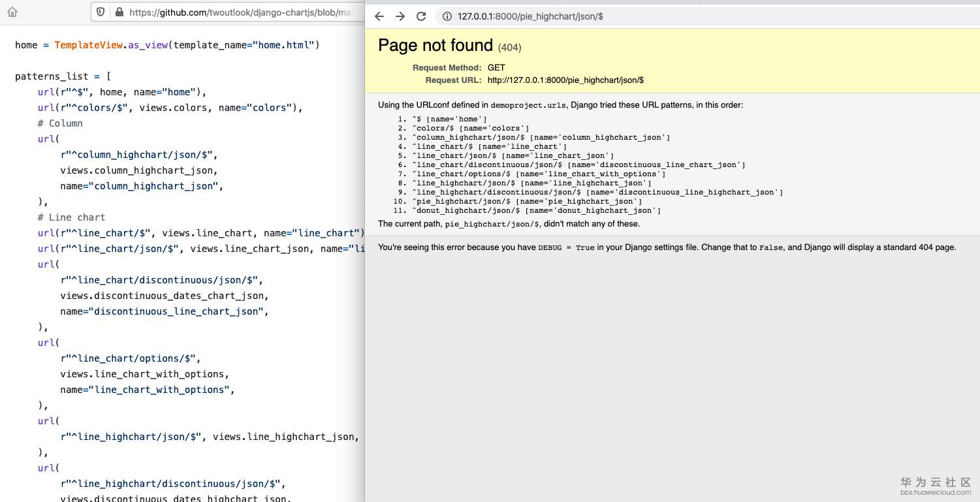Image resolution: width=980 pixels, height=502 pixels.
Task: Click the GET request method value
Action: [496, 67]
